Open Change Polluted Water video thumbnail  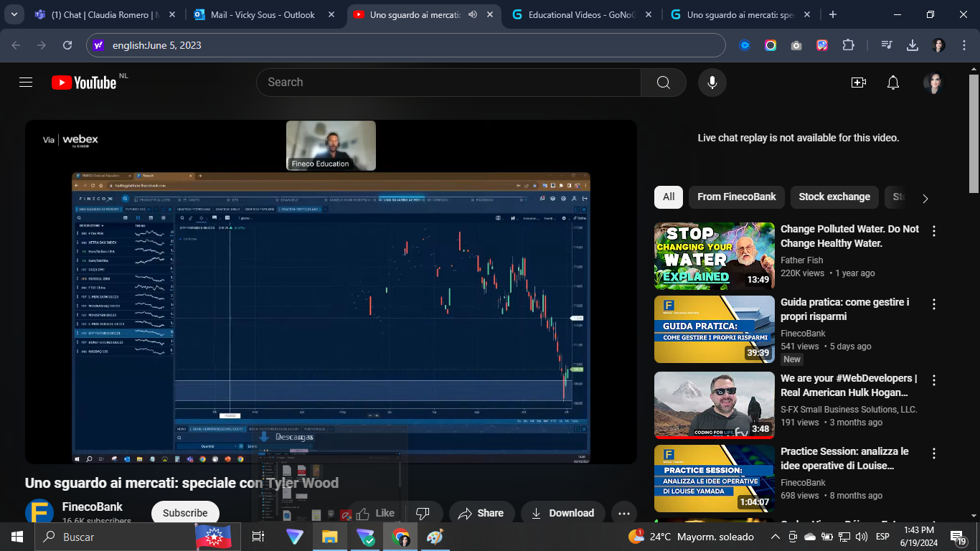click(715, 256)
